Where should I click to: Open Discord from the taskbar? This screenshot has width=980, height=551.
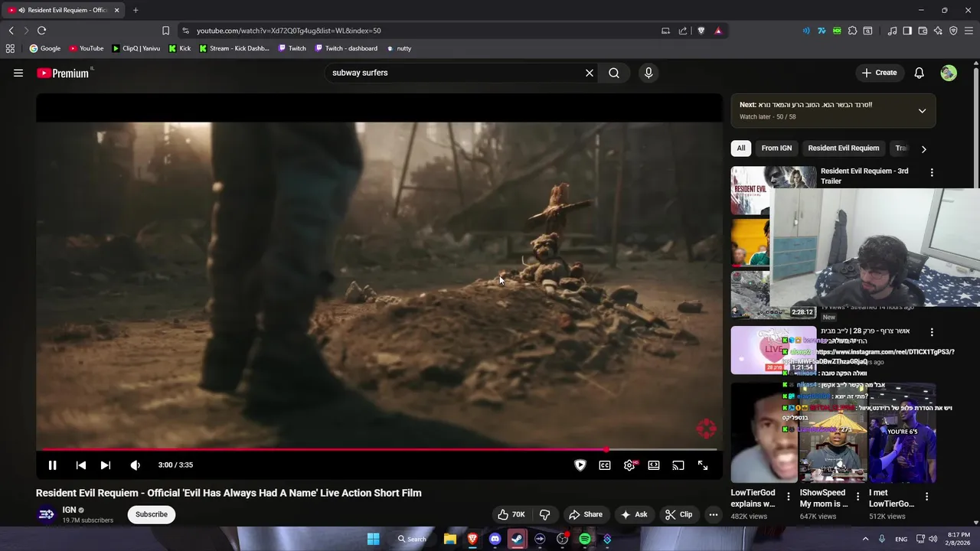pos(495,539)
